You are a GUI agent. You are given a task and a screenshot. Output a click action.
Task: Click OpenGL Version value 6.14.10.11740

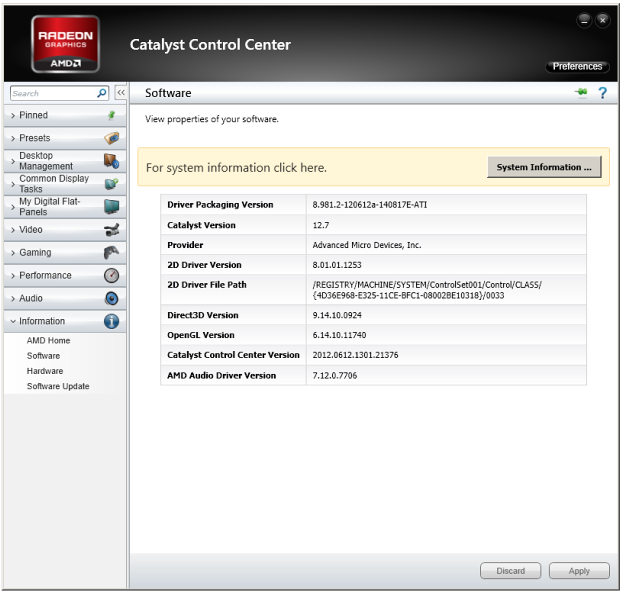pos(339,335)
